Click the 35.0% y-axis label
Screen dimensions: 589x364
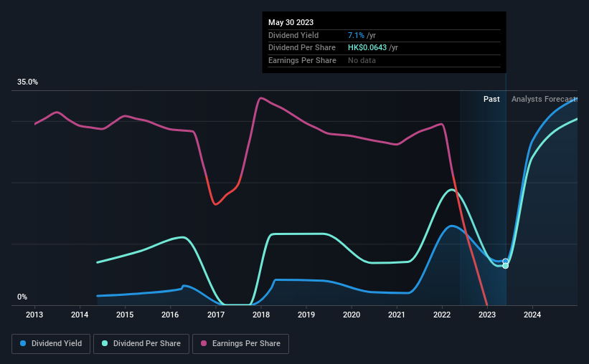point(27,82)
